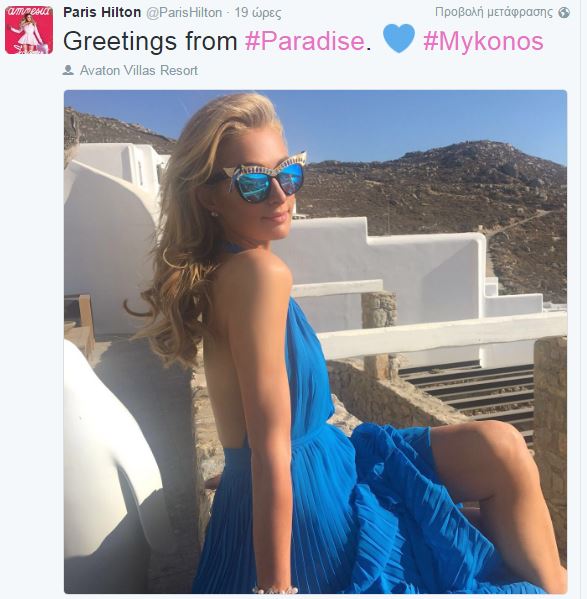Open the Avaton Villas Resort location
The height and width of the screenshot is (599, 587).
click(139, 70)
